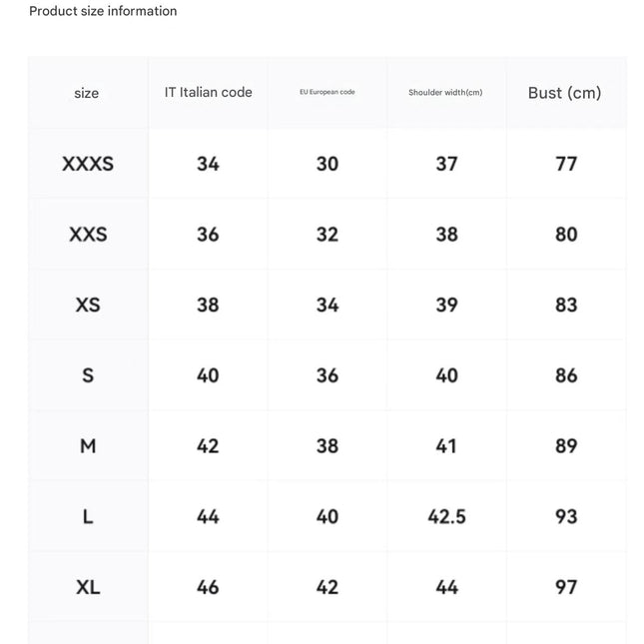Click the Bust (cm) column header
Viewport: 644px width, 644px height.
pos(565,93)
